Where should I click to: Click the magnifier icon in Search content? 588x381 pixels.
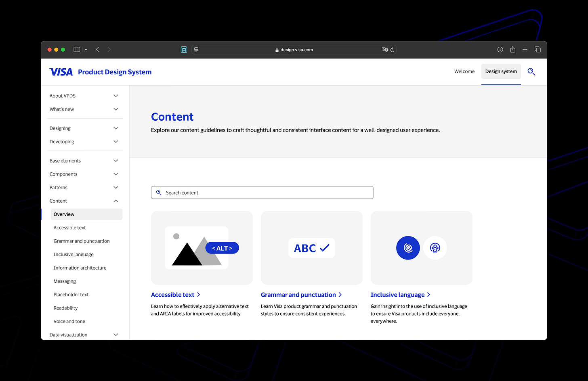pos(159,193)
